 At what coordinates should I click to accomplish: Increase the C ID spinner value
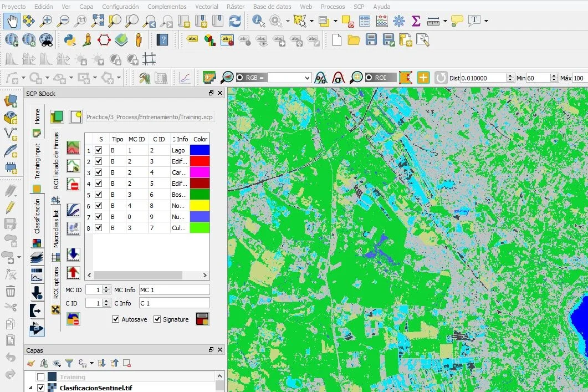pyautogui.click(x=106, y=301)
